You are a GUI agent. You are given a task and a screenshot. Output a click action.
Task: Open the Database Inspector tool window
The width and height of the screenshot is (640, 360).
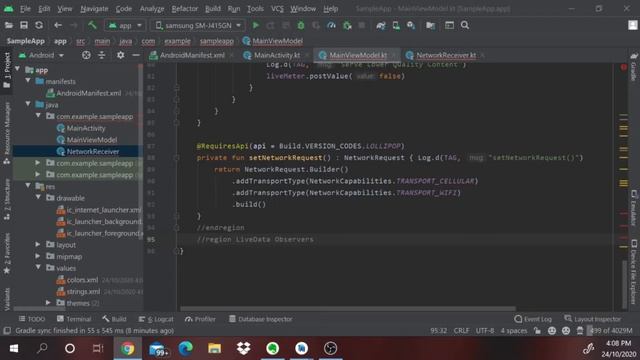click(x=260, y=319)
